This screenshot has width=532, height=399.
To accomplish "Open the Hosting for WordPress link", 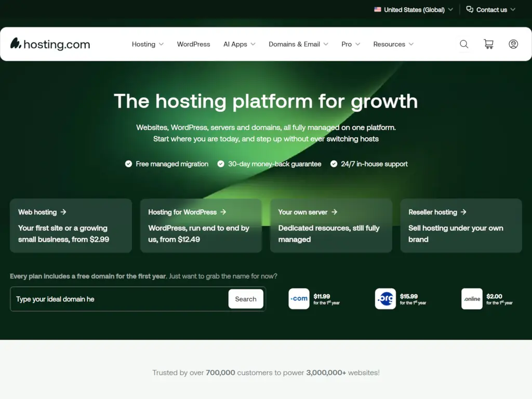I will tap(182, 212).
